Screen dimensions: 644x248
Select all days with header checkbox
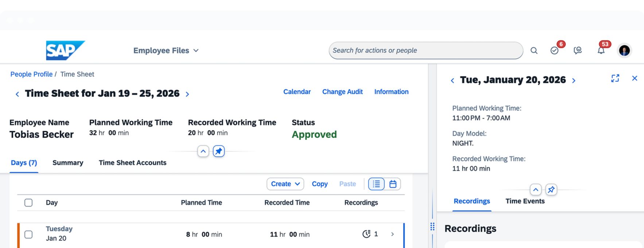tap(28, 203)
